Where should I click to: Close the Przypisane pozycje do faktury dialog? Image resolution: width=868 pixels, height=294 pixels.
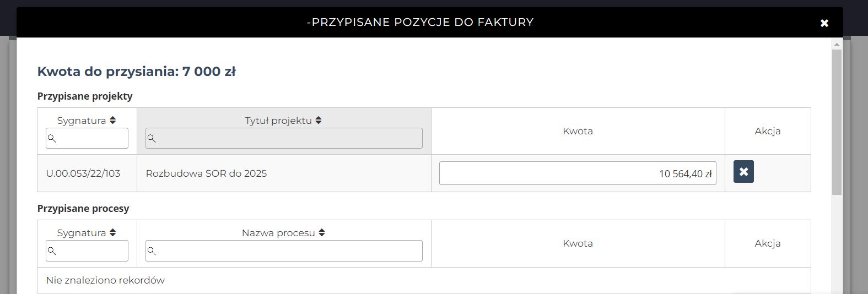(x=824, y=23)
